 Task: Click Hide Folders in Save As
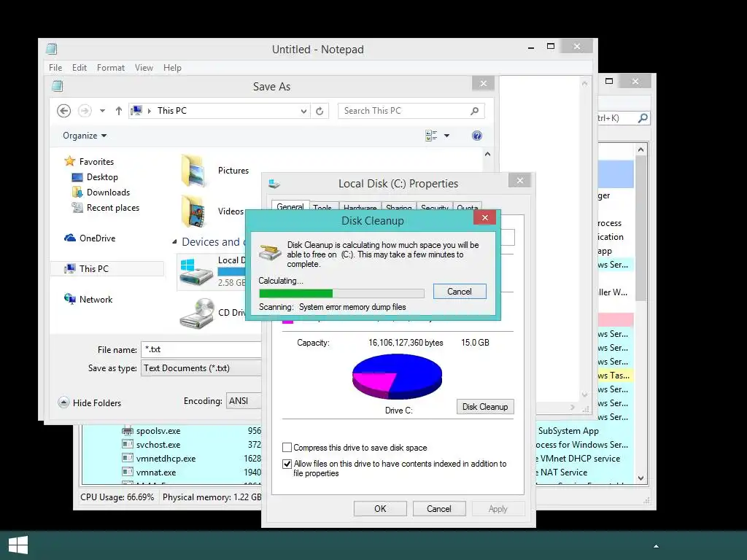(x=97, y=402)
